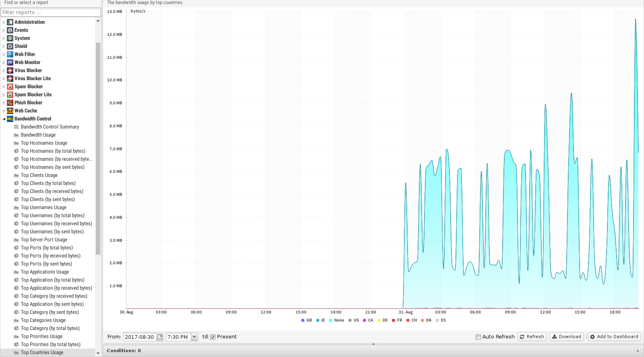Enable the Auto Refresh checkbox
The height and width of the screenshot is (357, 644).
(x=478, y=337)
